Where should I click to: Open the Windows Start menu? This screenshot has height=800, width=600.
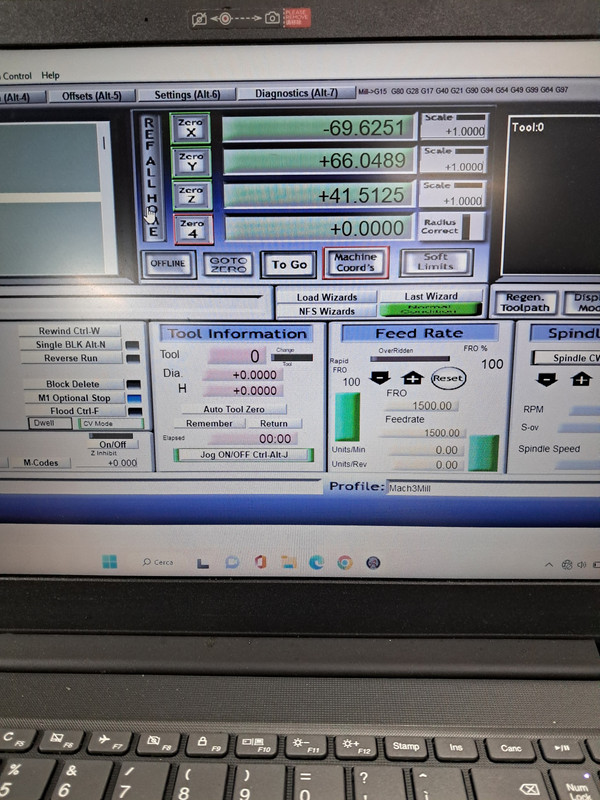point(110,562)
